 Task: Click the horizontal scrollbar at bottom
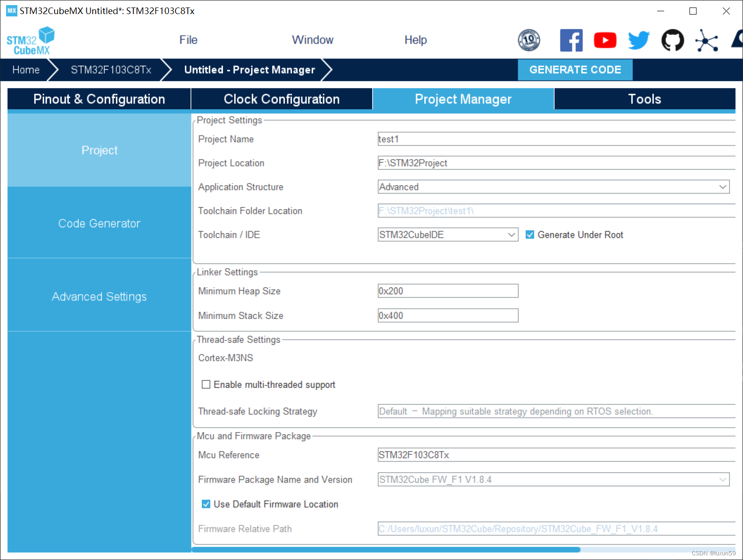[386, 549]
